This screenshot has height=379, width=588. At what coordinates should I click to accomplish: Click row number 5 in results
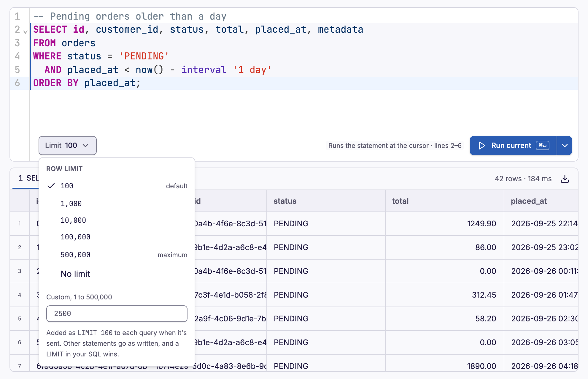pyautogui.click(x=20, y=319)
